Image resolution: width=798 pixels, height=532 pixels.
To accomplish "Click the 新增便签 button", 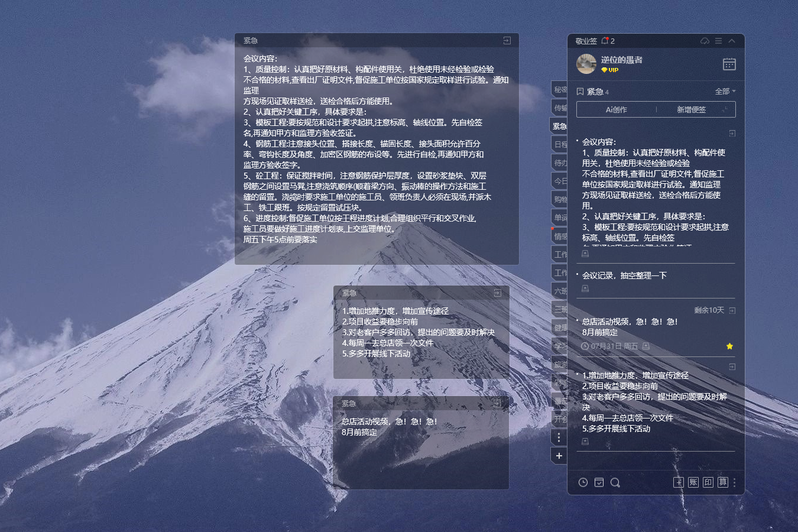I will [691, 109].
